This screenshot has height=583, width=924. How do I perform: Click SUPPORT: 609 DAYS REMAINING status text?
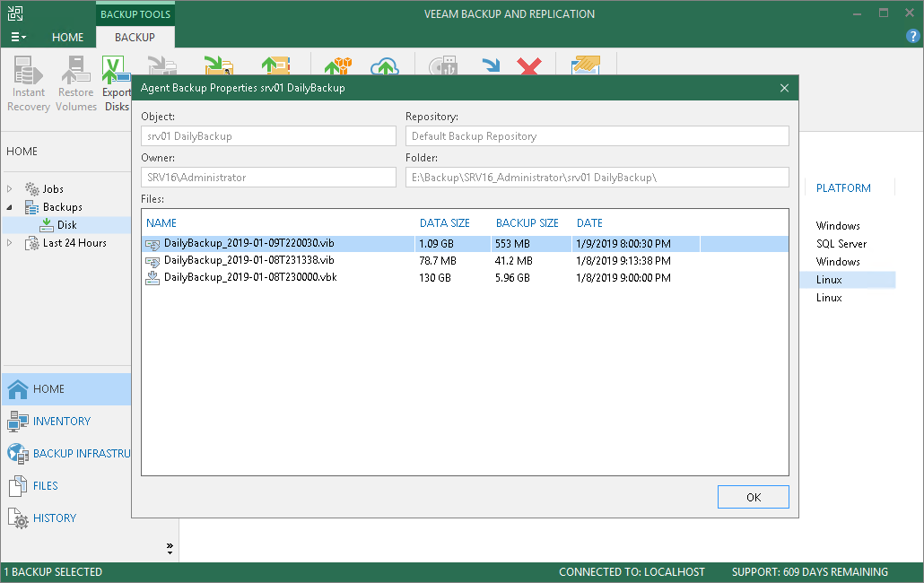point(810,572)
